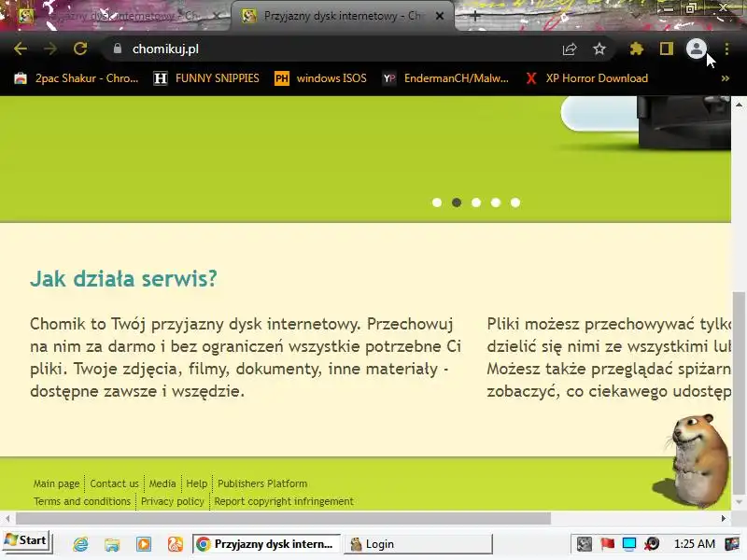Click the horizontal scrollbar left arrow
Viewport: 747px width, 560px height.
pyautogui.click(x=7, y=518)
